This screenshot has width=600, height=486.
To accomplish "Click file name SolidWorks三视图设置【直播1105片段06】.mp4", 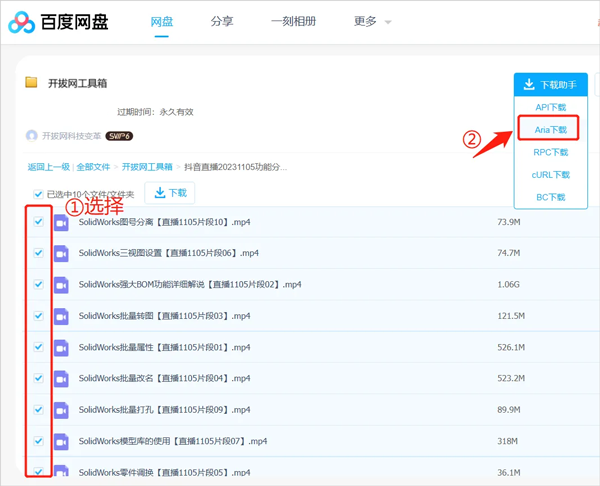I will click(x=169, y=253).
